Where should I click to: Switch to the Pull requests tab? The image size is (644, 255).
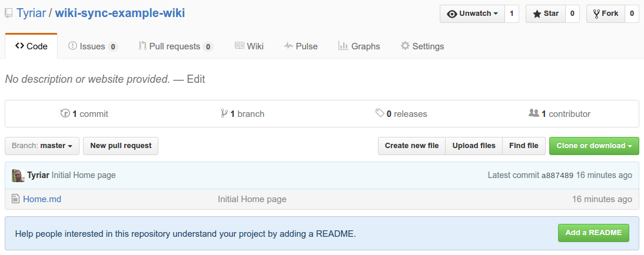[176, 46]
